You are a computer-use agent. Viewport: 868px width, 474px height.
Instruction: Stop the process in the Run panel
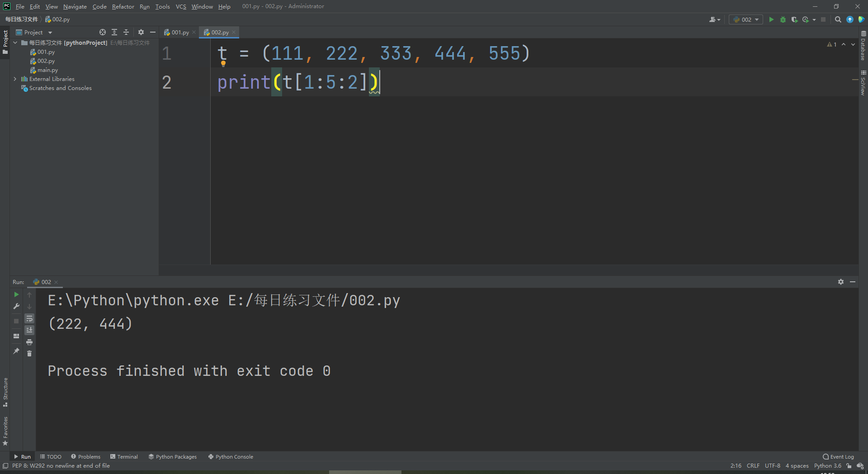pyautogui.click(x=16, y=321)
